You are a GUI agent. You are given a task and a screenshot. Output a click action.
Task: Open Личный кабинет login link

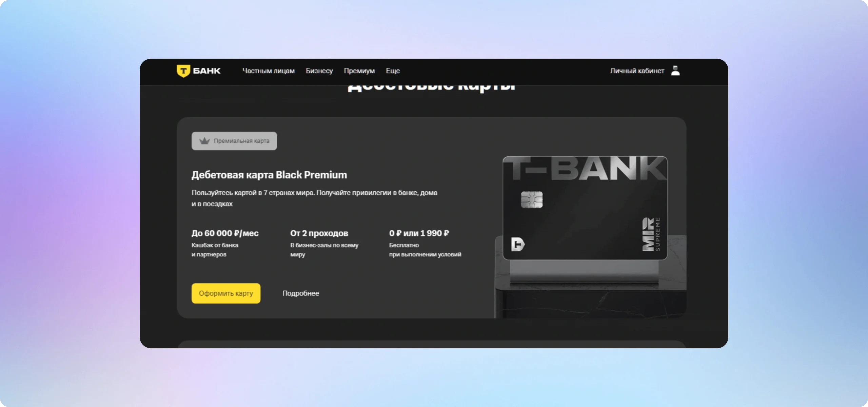click(637, 71)
